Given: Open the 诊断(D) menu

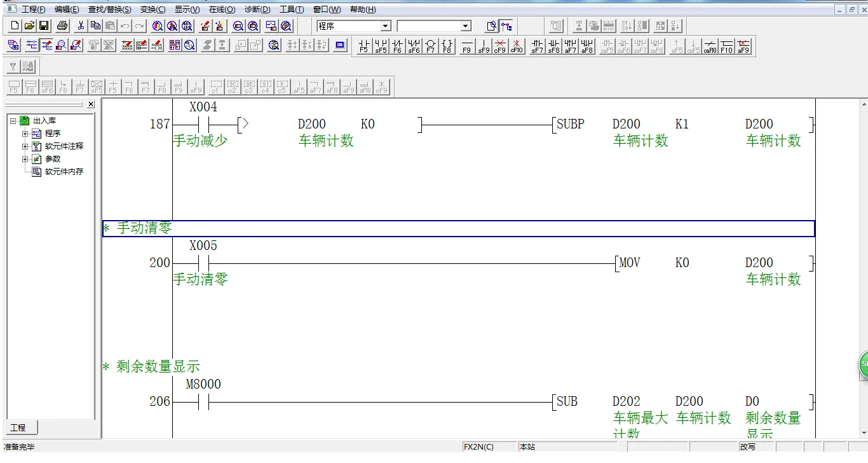Looking at the screenshot, I should click(x=257, y=10).
